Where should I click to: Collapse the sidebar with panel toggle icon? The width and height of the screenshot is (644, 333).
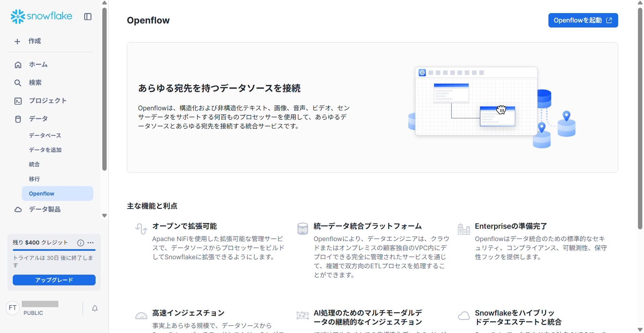click(88, 17)
